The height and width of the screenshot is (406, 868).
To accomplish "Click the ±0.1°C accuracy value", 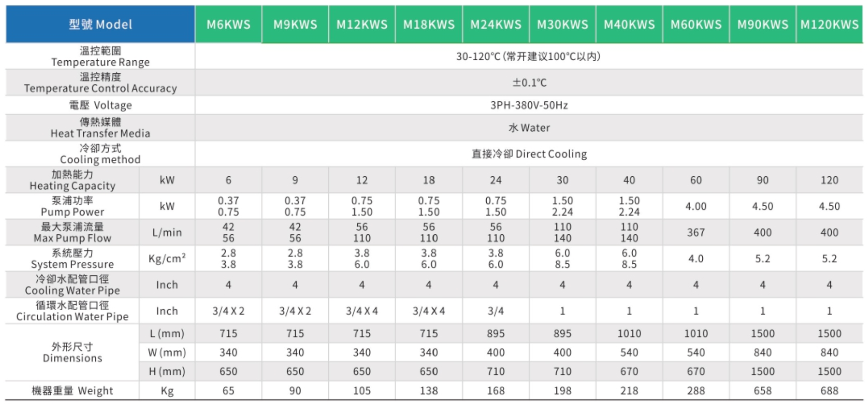I will pyautogui.click(x=529, y=83).
